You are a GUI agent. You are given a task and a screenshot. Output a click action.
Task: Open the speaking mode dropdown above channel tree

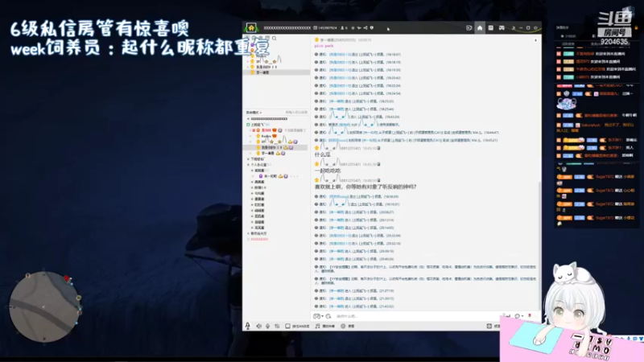[x=254, y=113]
